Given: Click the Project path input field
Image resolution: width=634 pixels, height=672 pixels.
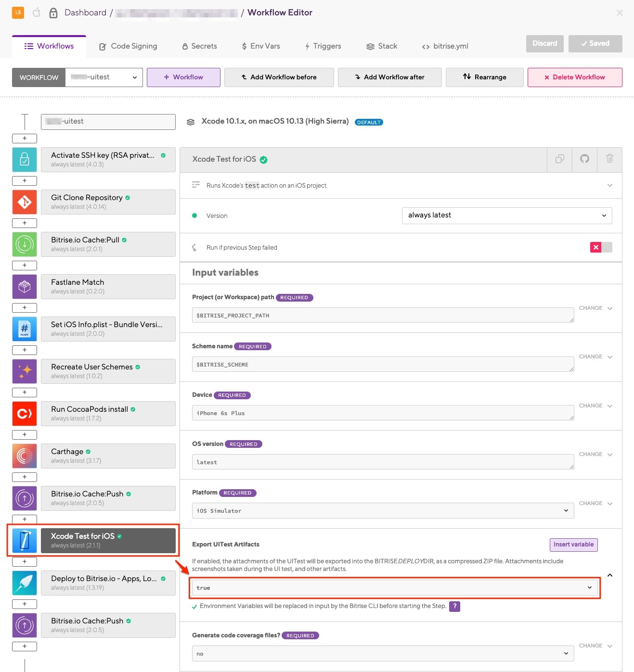Looking at the screenshot, I should [383, 315].
